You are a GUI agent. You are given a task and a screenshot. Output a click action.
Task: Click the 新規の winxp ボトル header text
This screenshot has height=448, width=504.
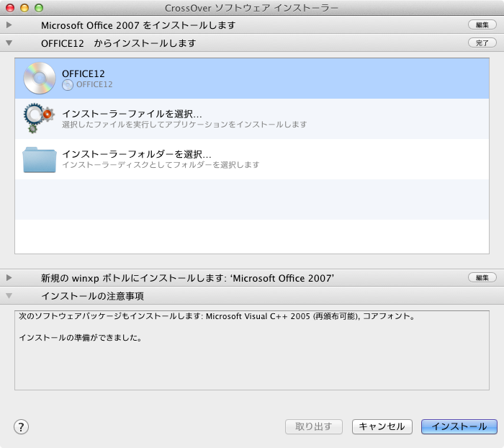(187, 278)
